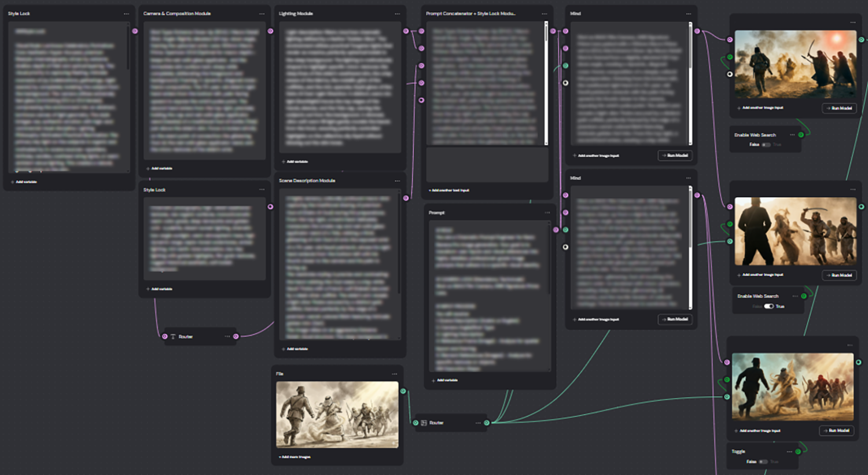Screen dimensions: 868x475
Task: Click the lower Enable Web Search output port
Action: pos(803,296)
